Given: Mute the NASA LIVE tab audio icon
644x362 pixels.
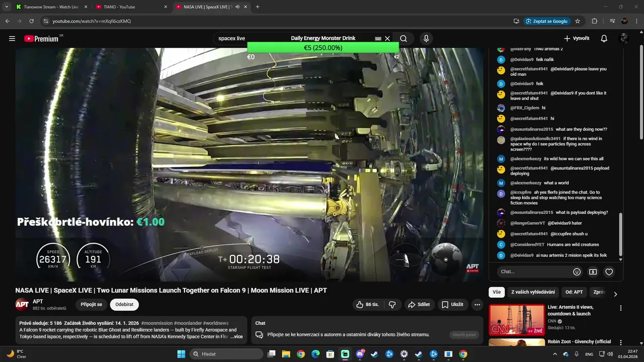Looking at the screenshot, I should (238, 7).
